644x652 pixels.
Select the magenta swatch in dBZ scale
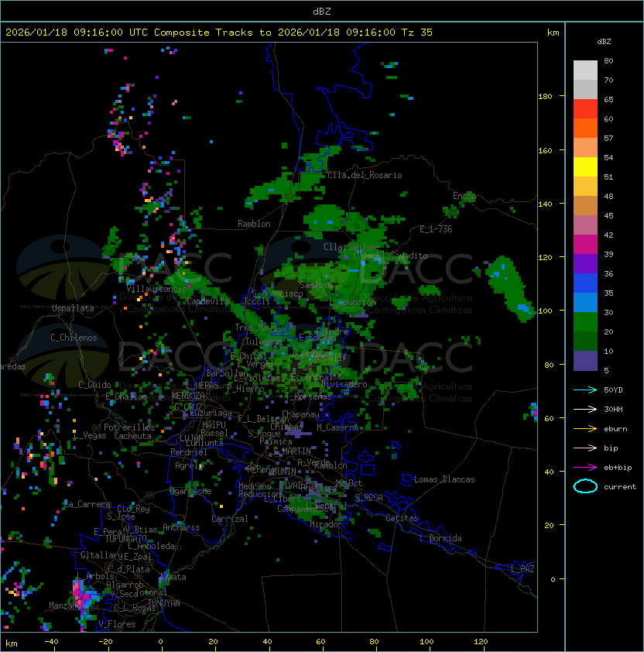(585, 244)
